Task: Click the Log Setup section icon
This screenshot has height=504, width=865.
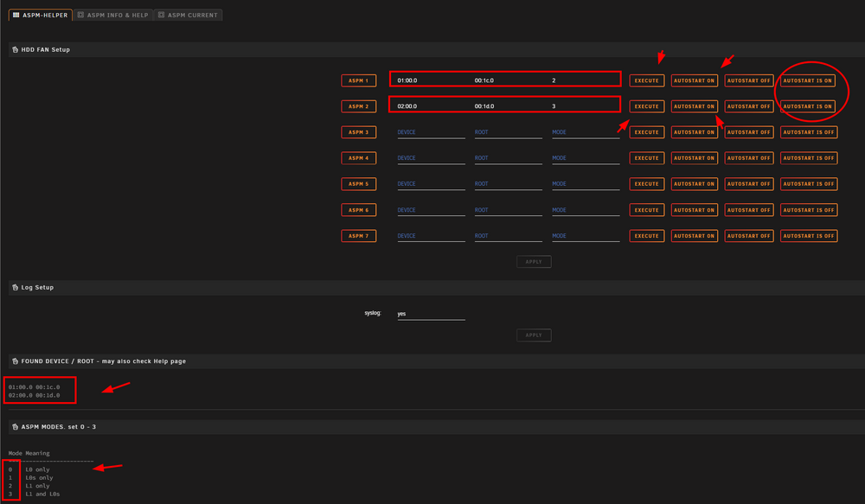Action: pos(15,287)
